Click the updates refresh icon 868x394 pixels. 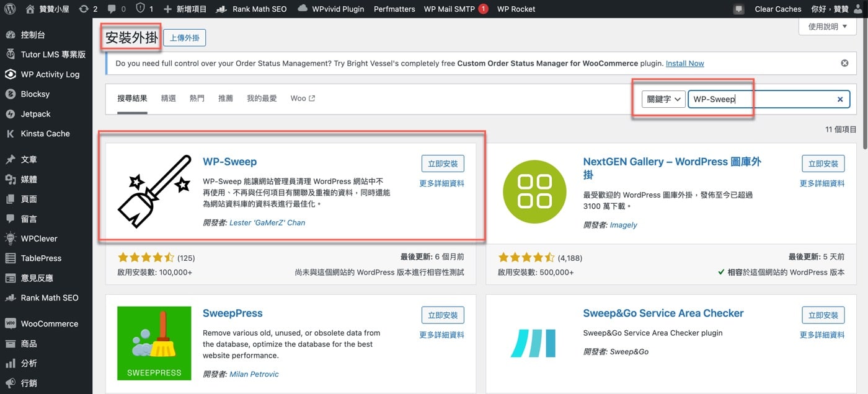pos(84,9)
